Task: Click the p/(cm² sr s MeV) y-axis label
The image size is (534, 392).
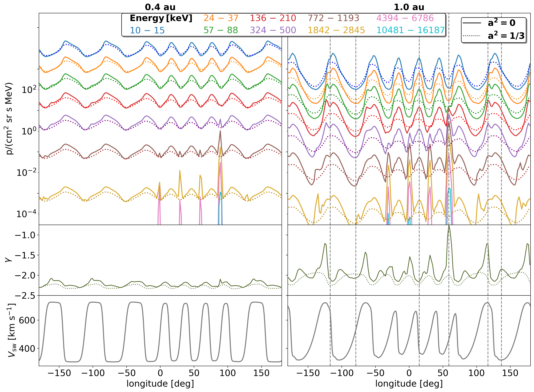Action: [10, 119]
